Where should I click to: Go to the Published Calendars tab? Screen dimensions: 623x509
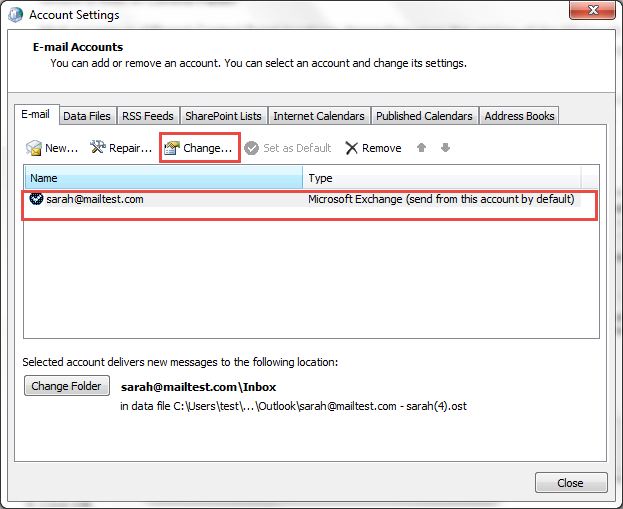coord(424,116)
